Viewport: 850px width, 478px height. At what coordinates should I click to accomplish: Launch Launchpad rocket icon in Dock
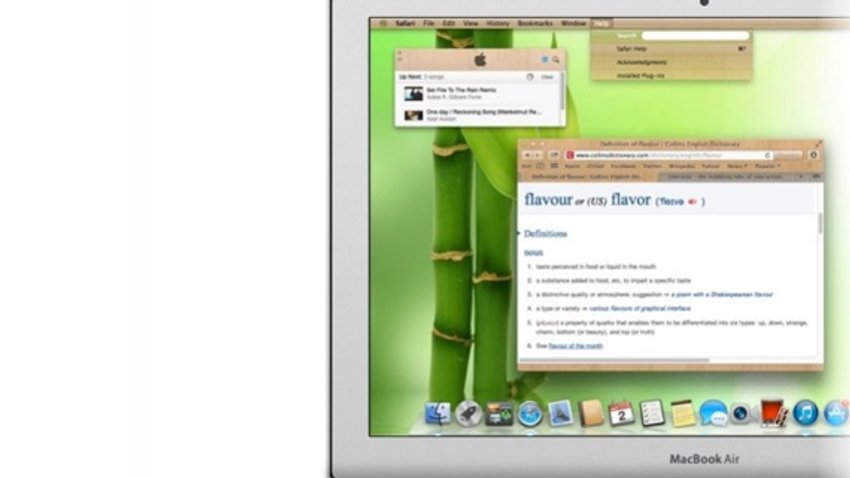[x=468, y=415]
